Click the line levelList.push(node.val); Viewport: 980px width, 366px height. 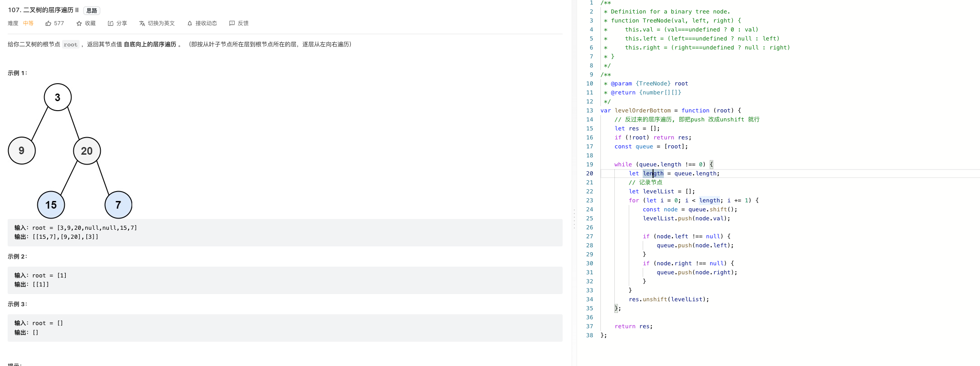coord(686,219)
